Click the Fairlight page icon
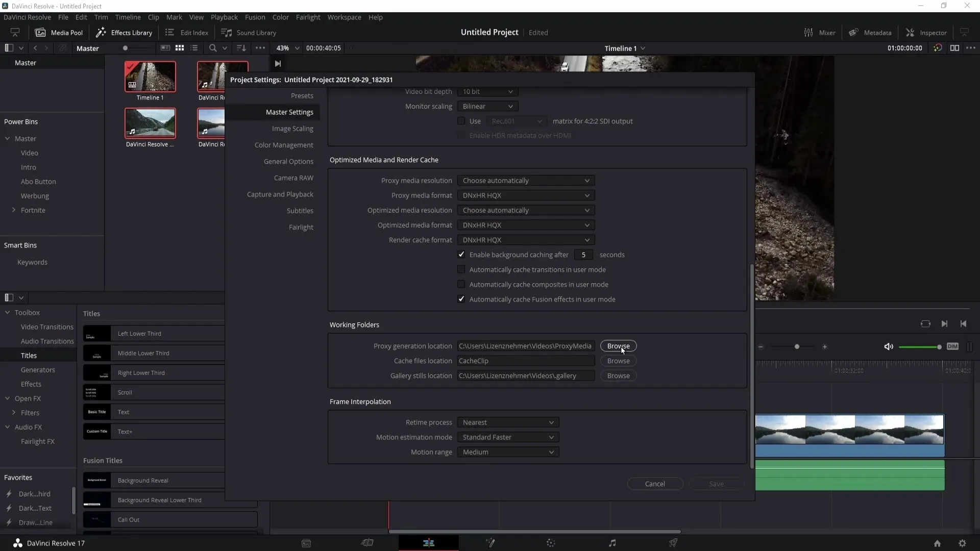This screenshot has width=980, height=551. coord(612,543)
